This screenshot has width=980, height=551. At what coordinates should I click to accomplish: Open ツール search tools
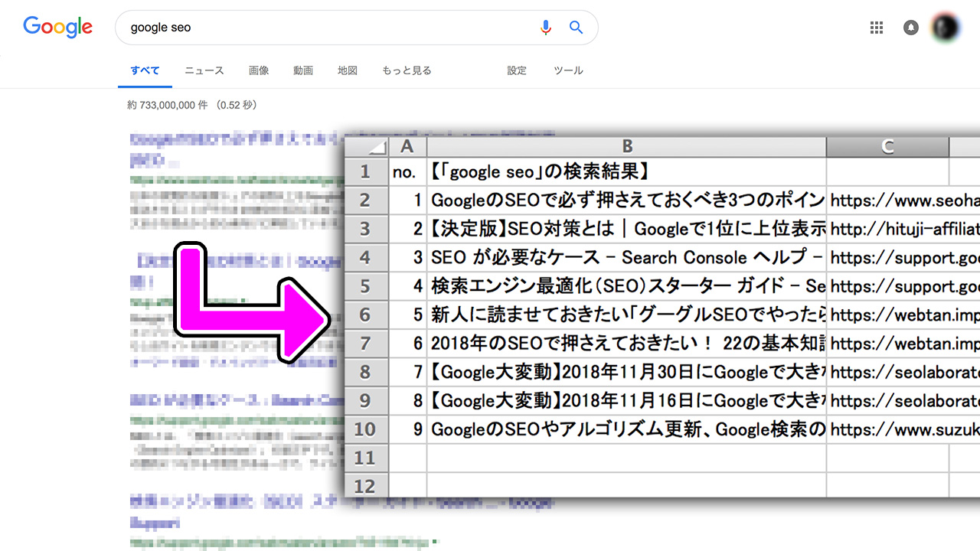[568, 70]
